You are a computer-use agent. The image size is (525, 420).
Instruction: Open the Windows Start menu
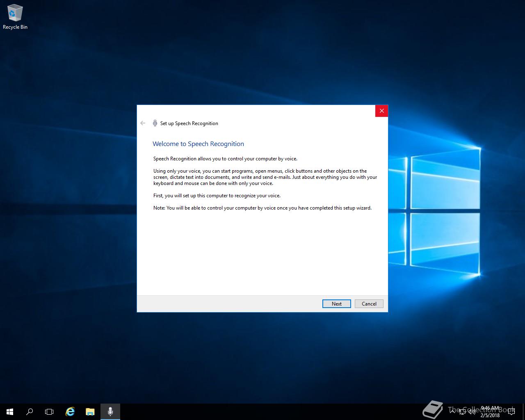10,411
